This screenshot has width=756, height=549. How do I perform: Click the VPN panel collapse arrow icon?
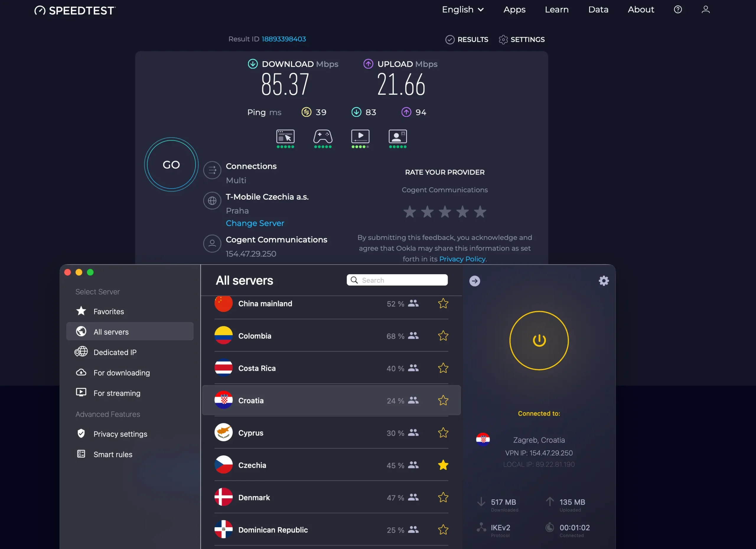[474, 281]
